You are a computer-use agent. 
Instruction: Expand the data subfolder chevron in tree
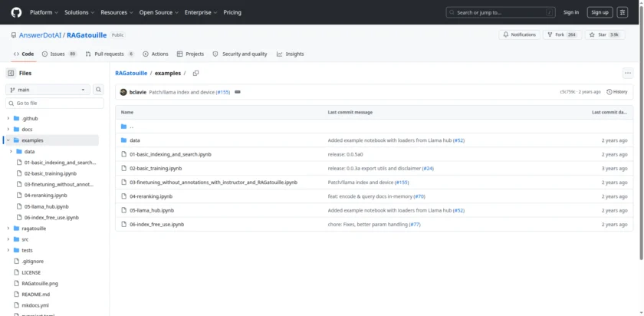click(x=11, y=151)
